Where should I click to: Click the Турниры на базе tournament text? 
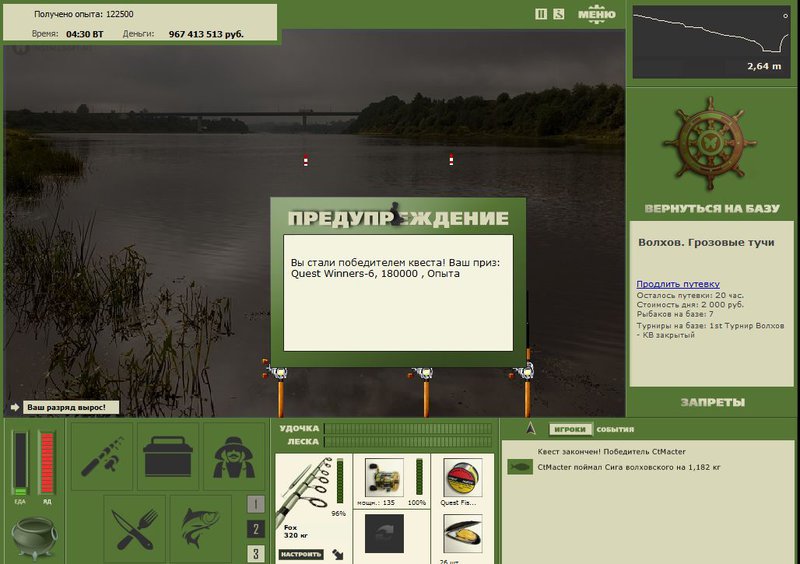pyautogui.click(x=710, y=330)
